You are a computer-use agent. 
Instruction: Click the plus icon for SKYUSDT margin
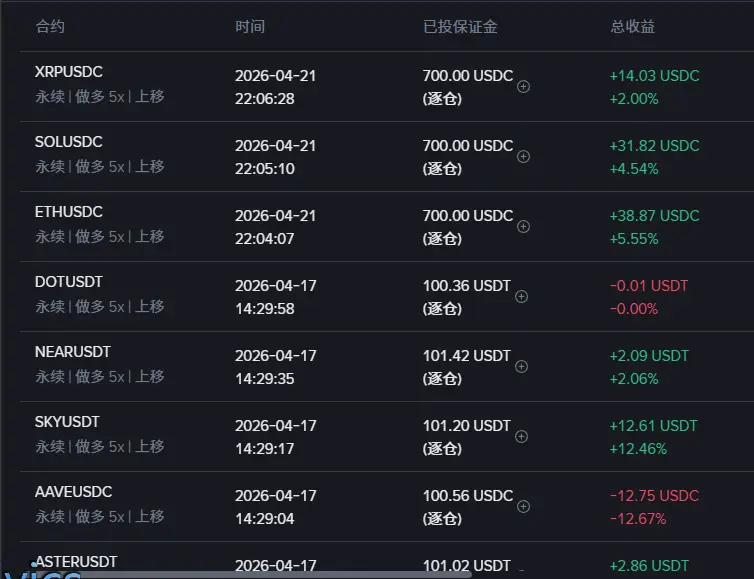point(521,437)
